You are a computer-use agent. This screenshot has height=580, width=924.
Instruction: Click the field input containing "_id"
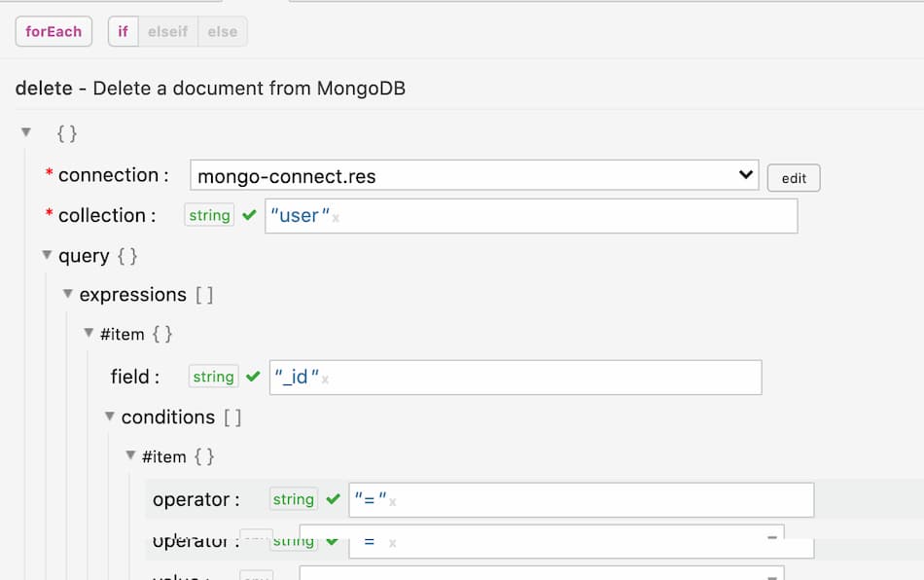[x=515, y=378]
